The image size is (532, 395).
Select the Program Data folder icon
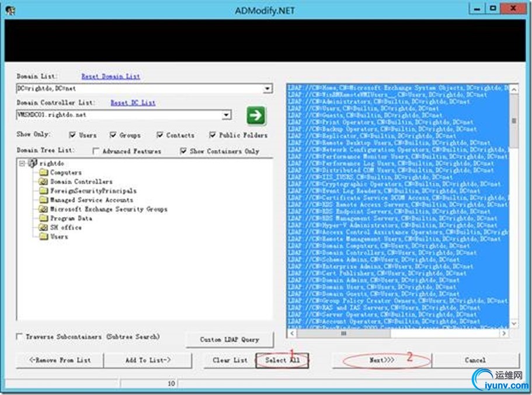(x=43, y=218)
